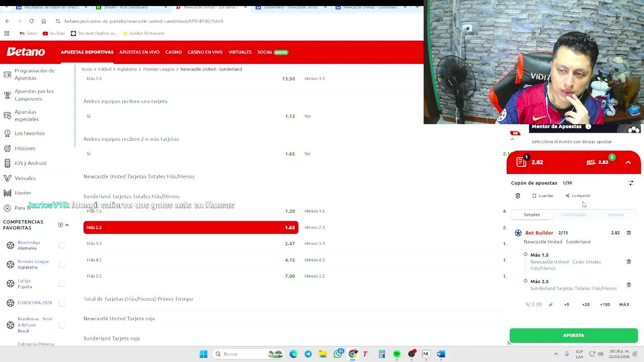
Task: Switch to Stream - Kick Dashboard tab
Action: [x=126, y=7]
